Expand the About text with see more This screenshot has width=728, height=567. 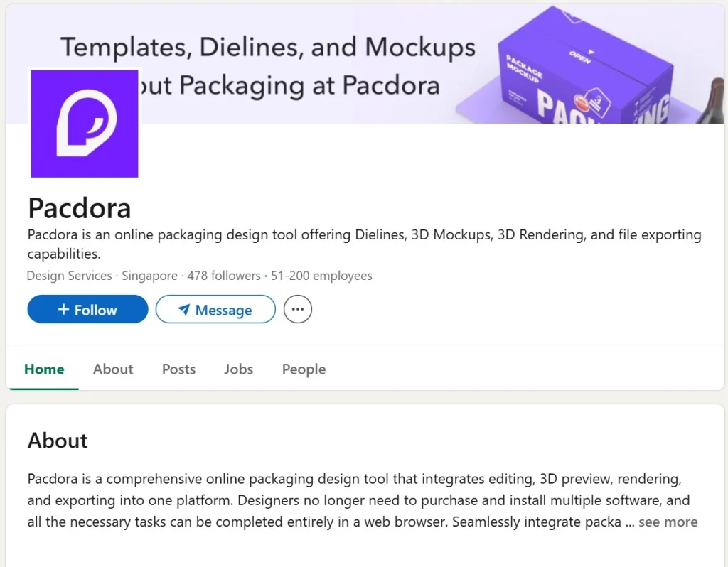click(x=668, y=522)
